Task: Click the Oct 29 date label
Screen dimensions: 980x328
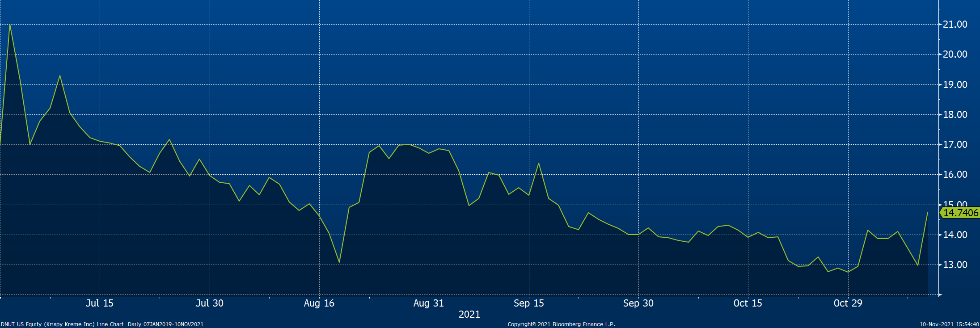Action: pos(848,303)
